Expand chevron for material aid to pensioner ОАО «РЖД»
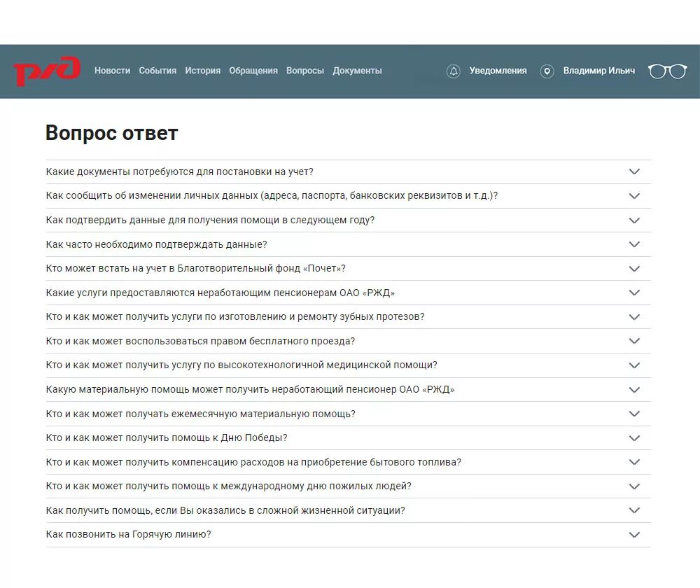This screenshot has width=700, height=588. point(634,390)
